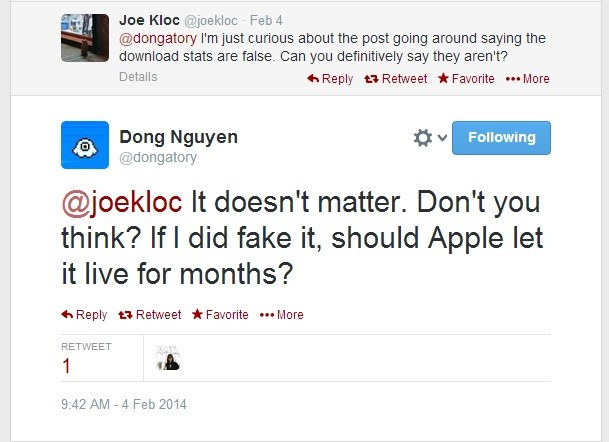Viewport: 609px width, 442px height.
Task: View the retweet count of 1
Action: (x=67, y=366)
